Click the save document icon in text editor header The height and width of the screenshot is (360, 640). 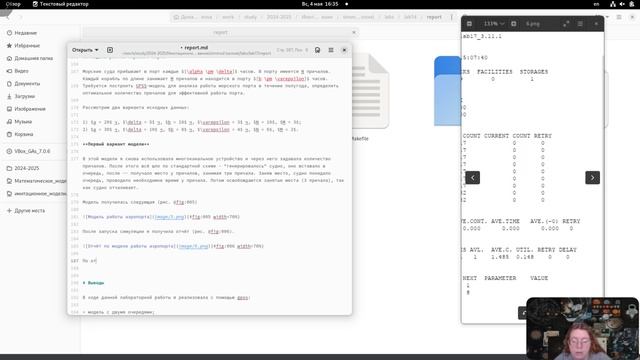tap(317, 50)
